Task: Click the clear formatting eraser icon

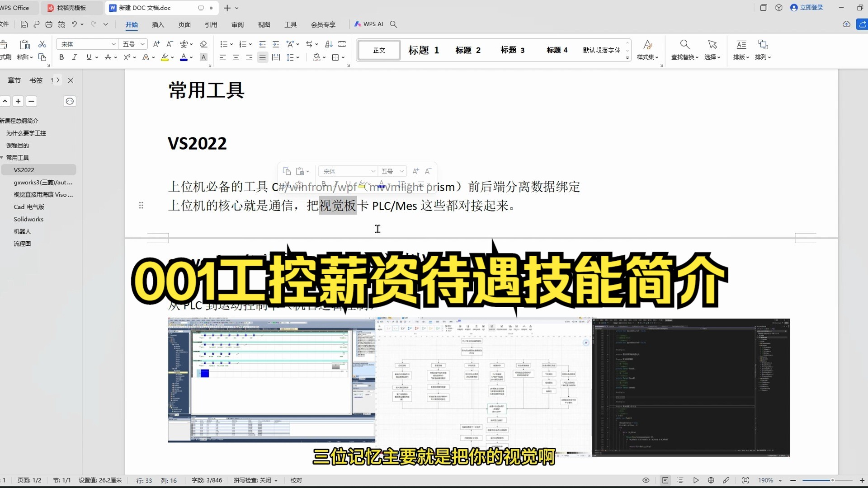Action: coord(203,44)
